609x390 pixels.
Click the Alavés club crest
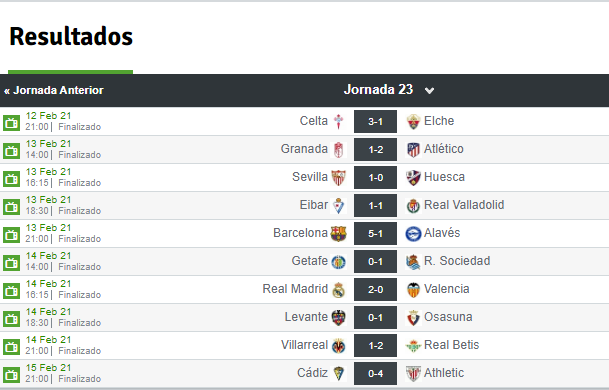pyautogui.click(x=413, y=234)
